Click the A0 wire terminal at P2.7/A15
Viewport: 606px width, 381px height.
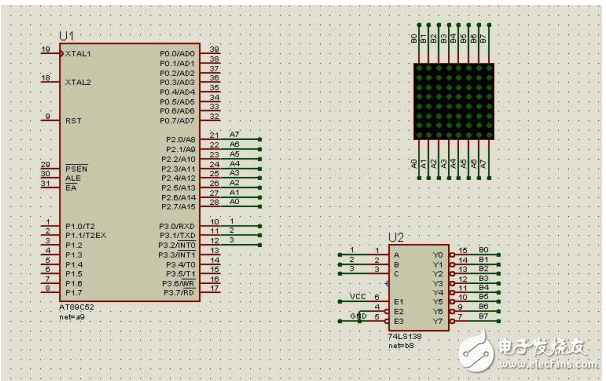coord(260,207)
